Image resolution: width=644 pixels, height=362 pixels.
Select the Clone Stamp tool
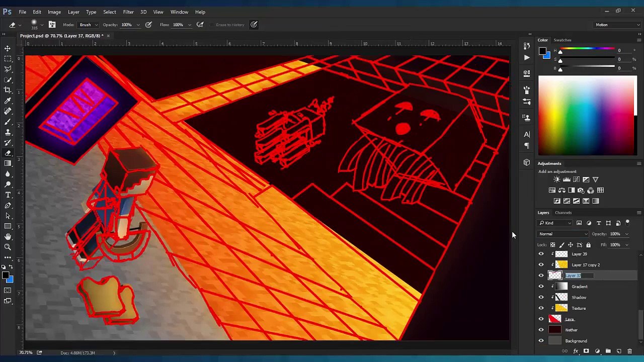point(8,132)
